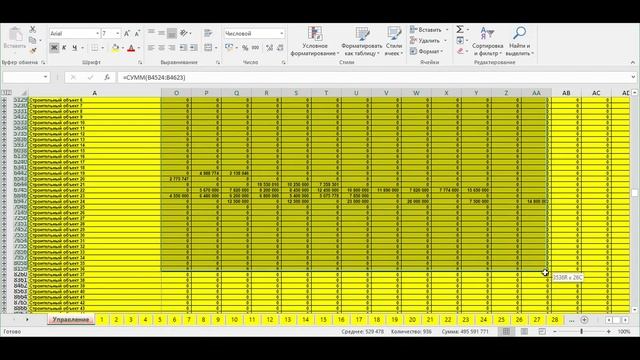Increase font size with the larger A icon
The width and height of the screenshot is (640, 360).
point(127,33)
